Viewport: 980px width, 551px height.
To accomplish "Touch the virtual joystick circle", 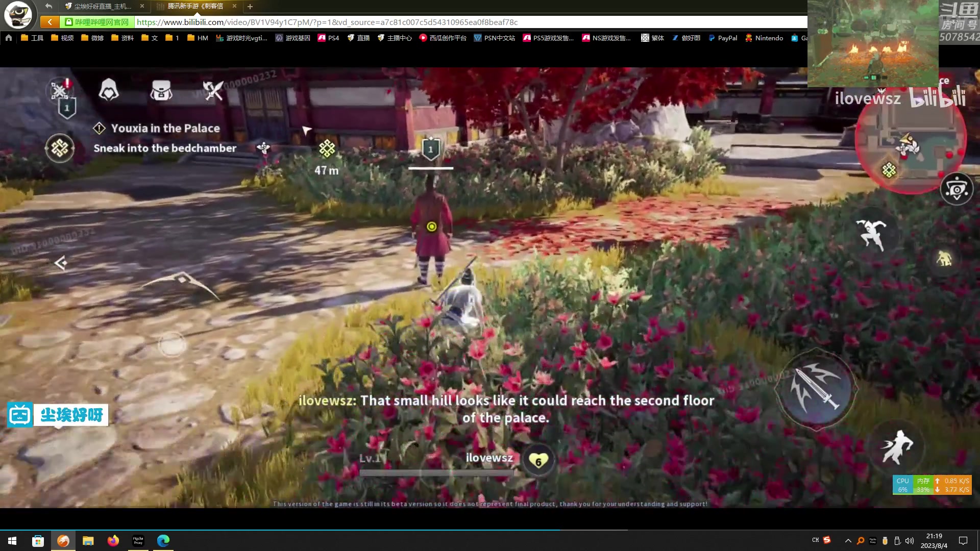I will point(172,345).
